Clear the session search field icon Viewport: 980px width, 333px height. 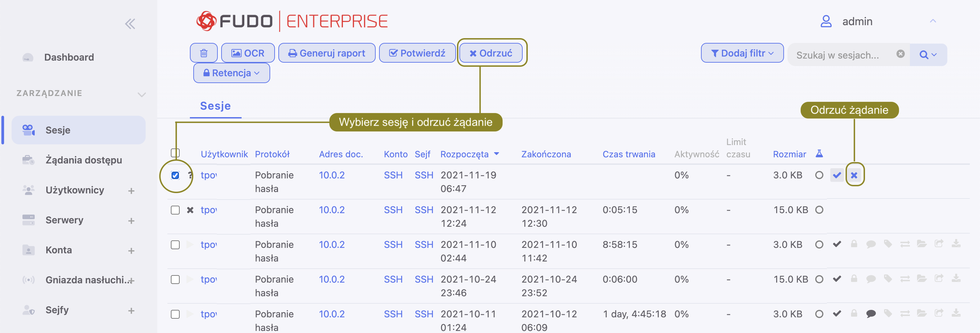pos(900,54)
